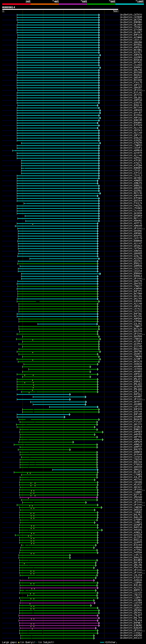Open hit UniRef100_B9R9B0
The image size is (146, 644).
[x=131, y=22]
